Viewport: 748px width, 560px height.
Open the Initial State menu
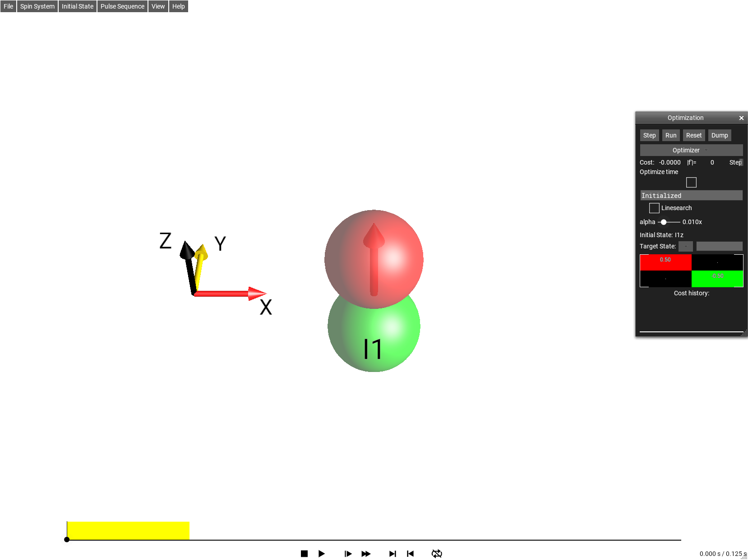78,6
